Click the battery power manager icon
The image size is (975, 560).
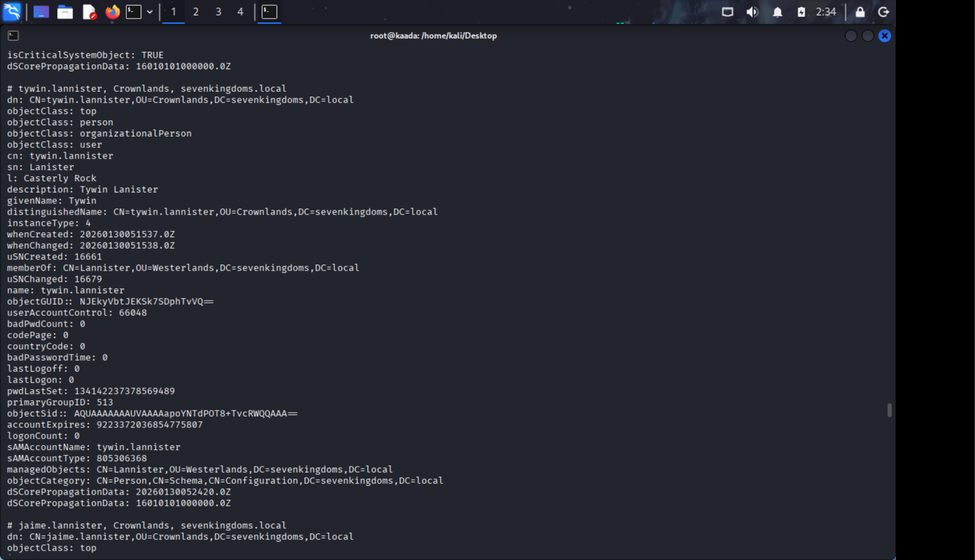(801, 12)
